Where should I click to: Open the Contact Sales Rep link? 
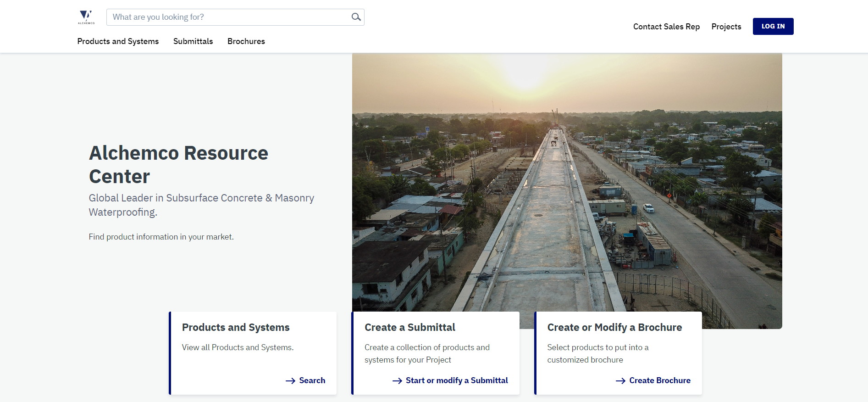coord(666,27)
